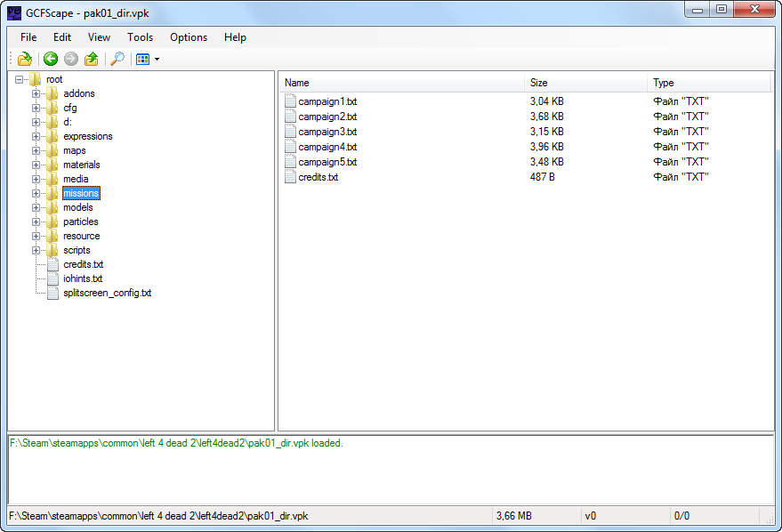Open the Edit menu
The width and height of the screenshot is (782, 532).
tap(62, 37)
